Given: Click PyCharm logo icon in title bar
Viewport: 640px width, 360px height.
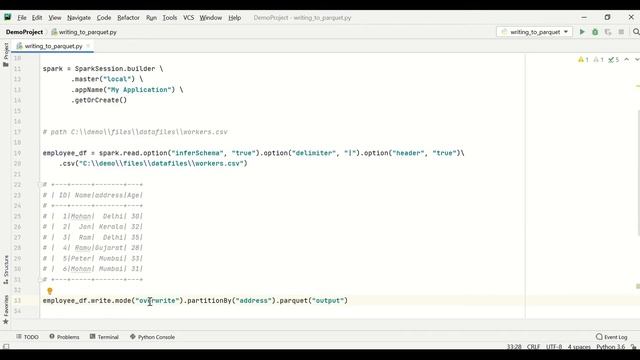Looking at the screenshot, I should (8, 17).
